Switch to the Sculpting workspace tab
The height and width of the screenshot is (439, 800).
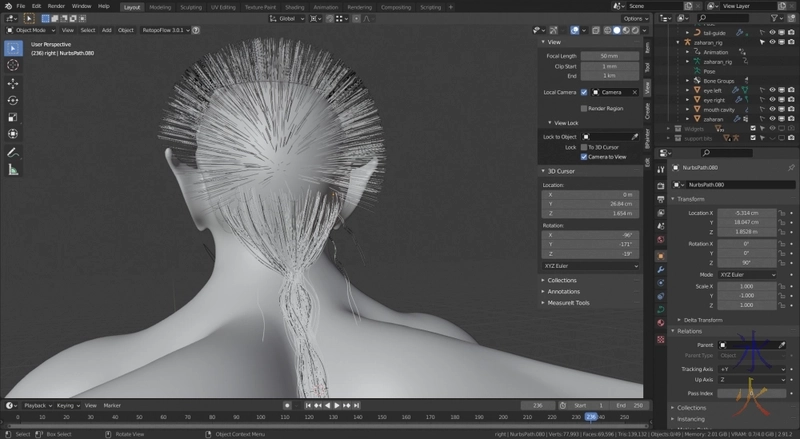coord(190,6)
